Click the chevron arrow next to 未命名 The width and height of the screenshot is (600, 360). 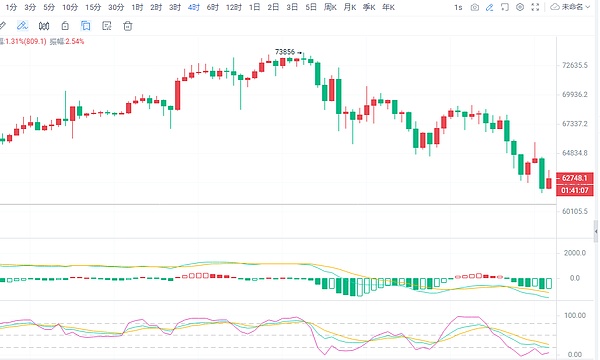point(587,7)
